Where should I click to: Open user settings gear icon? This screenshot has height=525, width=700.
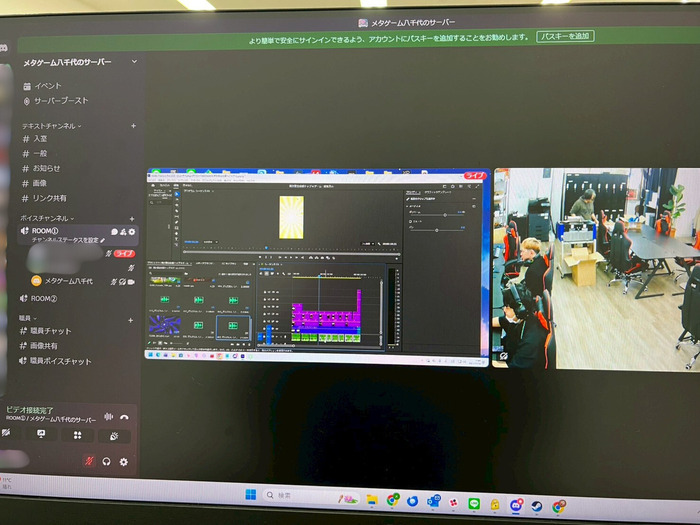click(x=124, y=461)
